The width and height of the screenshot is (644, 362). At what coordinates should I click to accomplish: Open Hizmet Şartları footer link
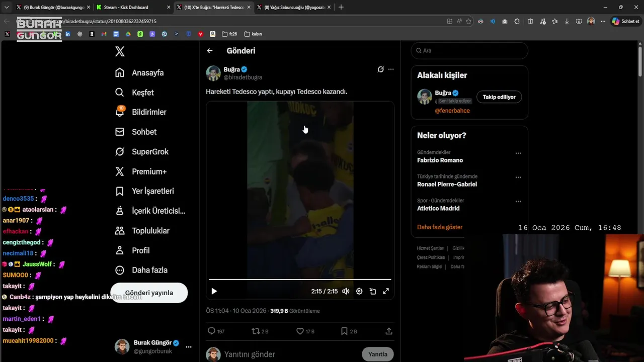(x=431, y=248)
